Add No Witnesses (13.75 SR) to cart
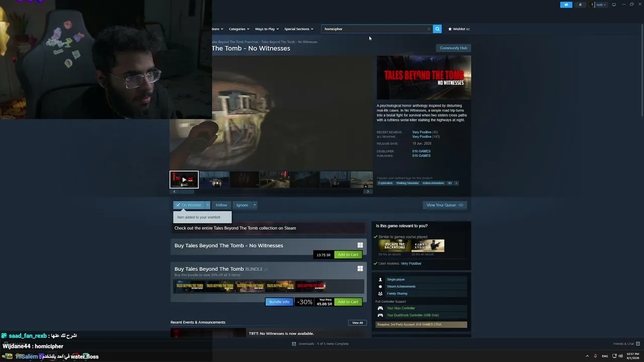Image resolution: width=644 pixels, height=362 pixels. tap(348, 255)
